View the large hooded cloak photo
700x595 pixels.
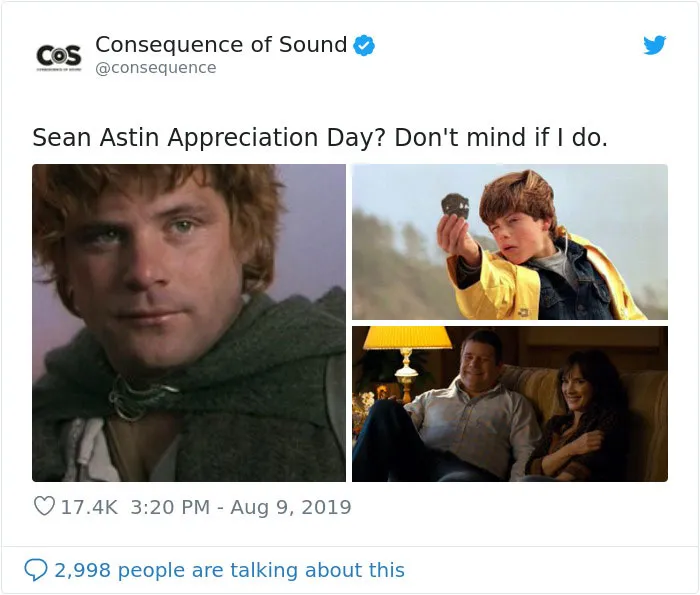click(x=189, y=323)
